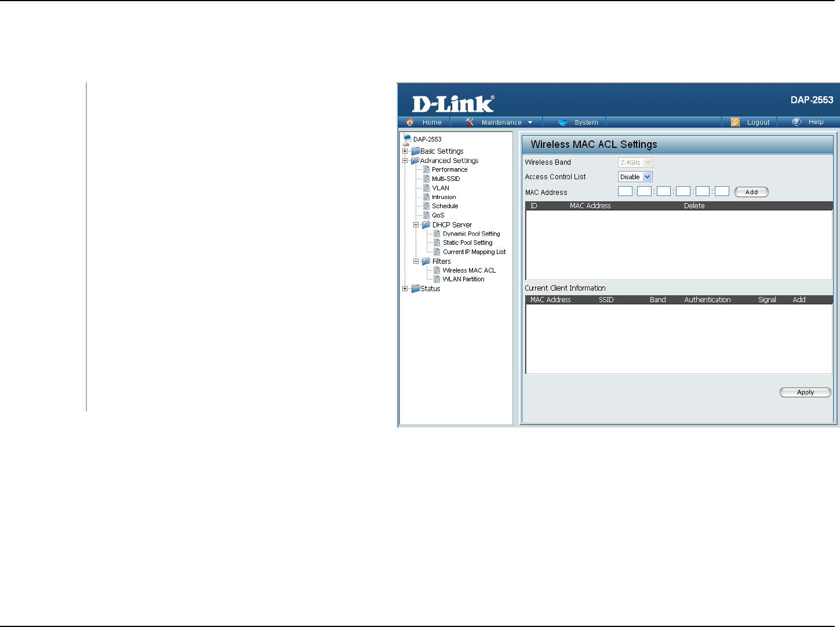Click the Status folder icon

416,288
